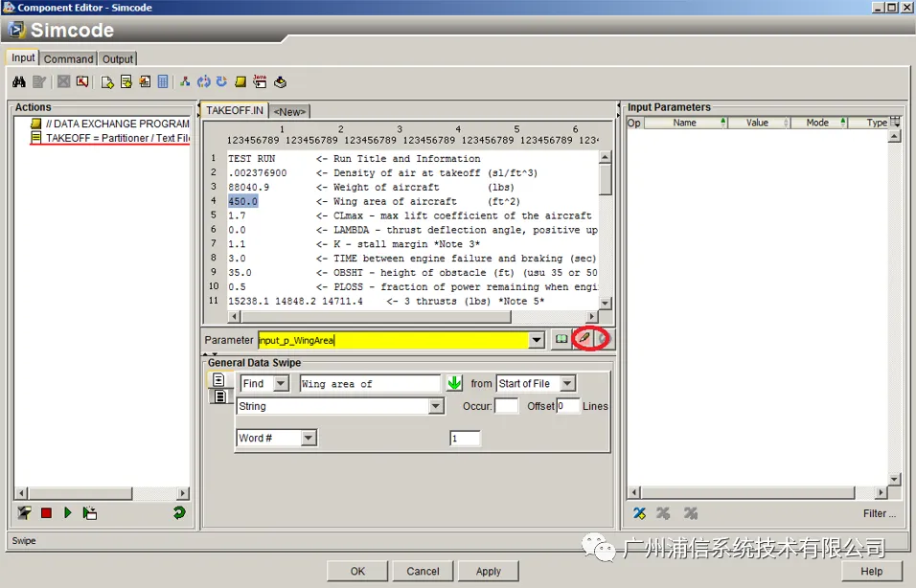Click the green play run button
916x588 pixels.
click(68, 512)
